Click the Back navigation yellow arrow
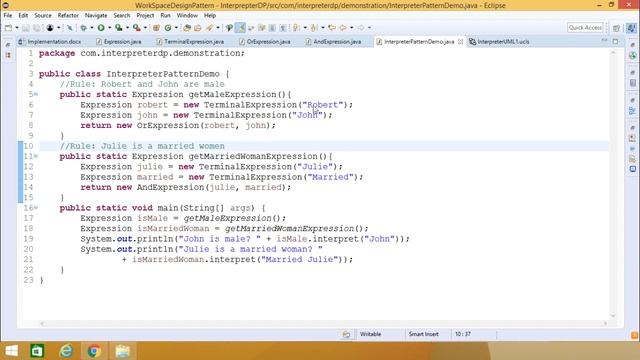 pyautogui.click(x=343, y=28)
